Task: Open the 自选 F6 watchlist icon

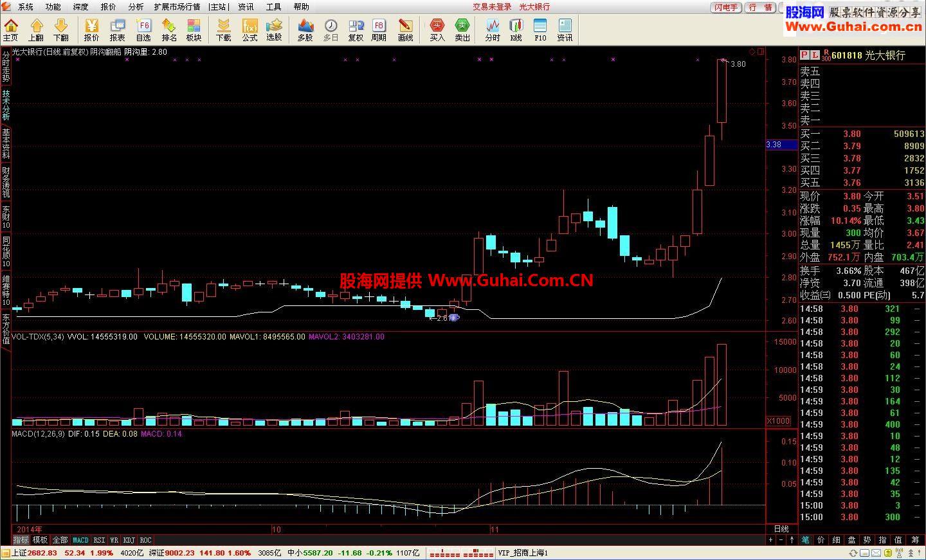Action: coord(143,30)
